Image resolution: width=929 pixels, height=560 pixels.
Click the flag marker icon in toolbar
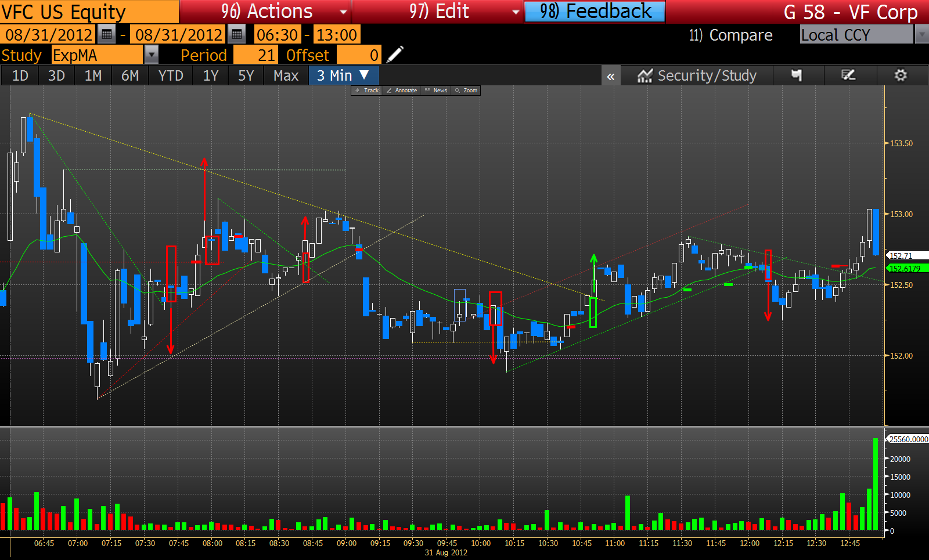coord(797,75)
